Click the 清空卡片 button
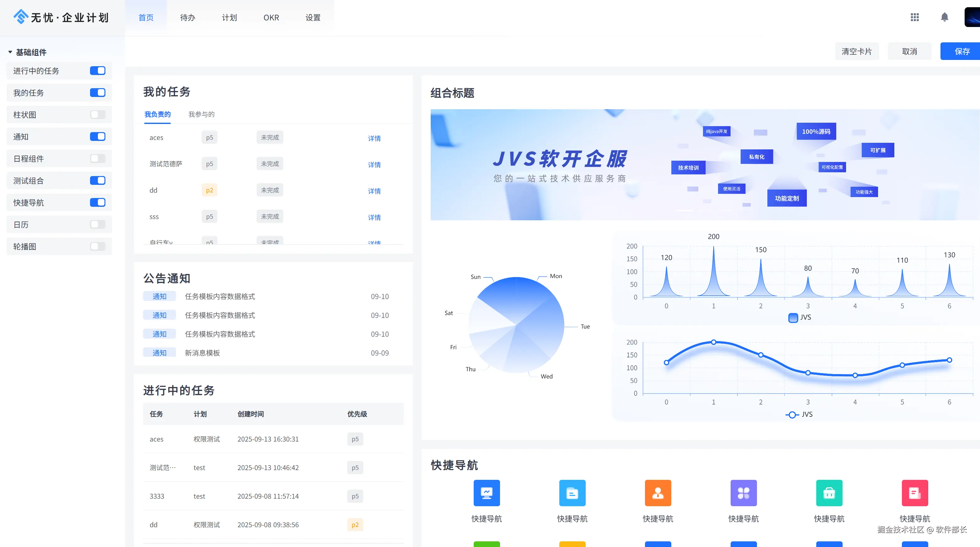Screen dimensions: 980x547 point(856,51)
